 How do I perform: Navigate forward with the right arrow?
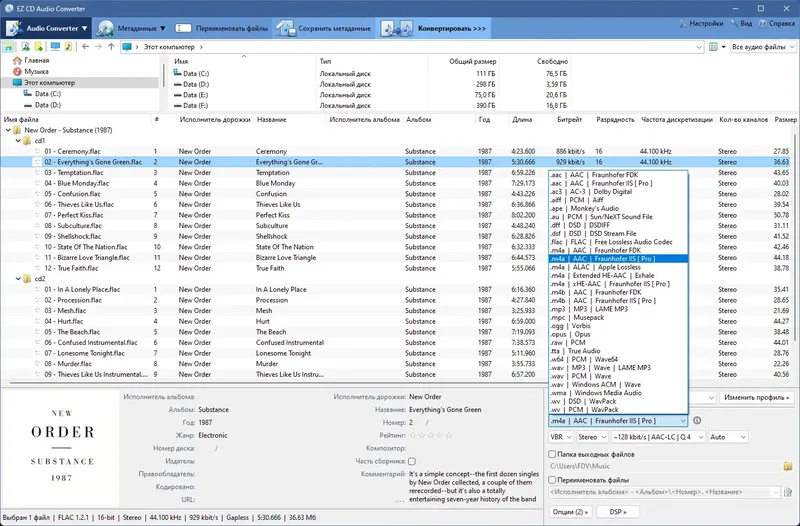98,47
